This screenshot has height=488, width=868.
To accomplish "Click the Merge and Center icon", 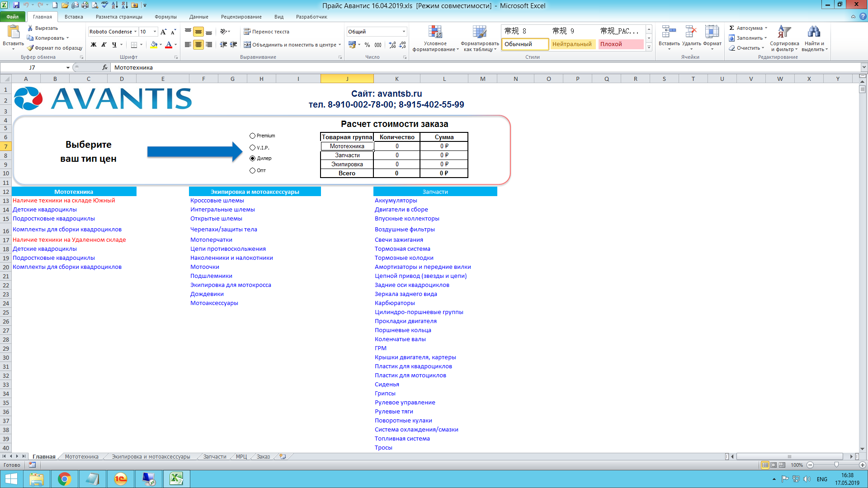I will coord(247,45).
